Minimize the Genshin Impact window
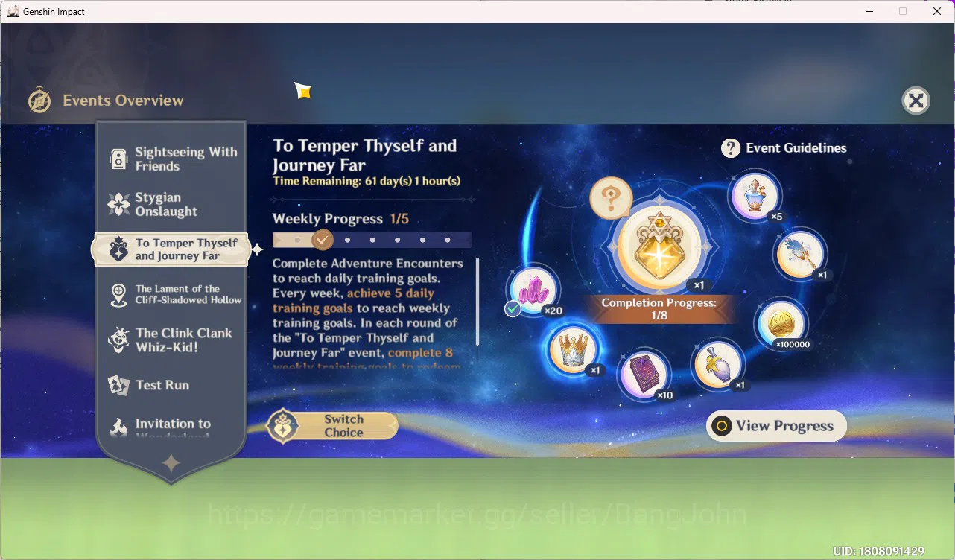Image resolution: width=955 pixels, height=560 pixels. click(869, 11)
